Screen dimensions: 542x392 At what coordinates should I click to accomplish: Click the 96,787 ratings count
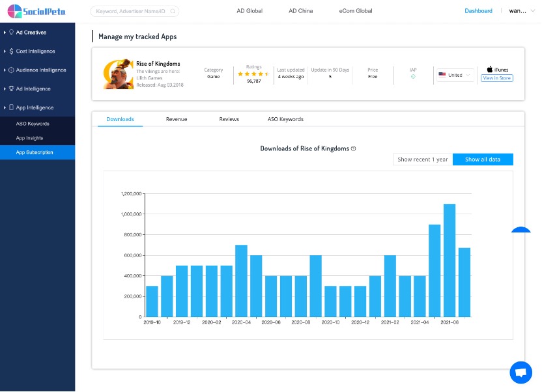[x=253, y=81]
